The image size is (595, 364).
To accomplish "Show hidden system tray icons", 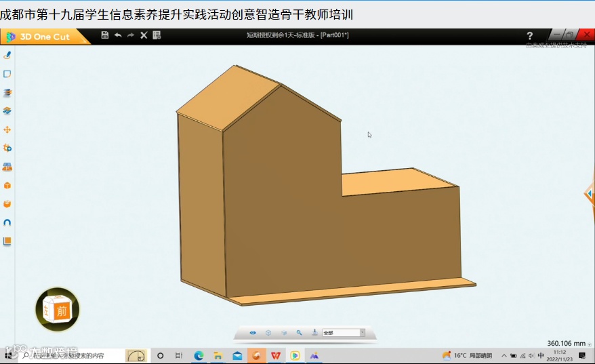I will [504, 356].
